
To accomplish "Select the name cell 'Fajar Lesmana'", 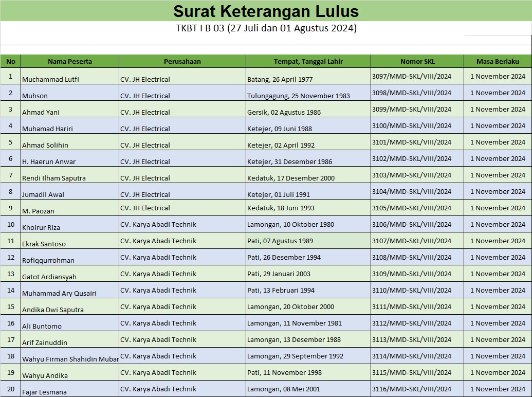I will point(70,389).
